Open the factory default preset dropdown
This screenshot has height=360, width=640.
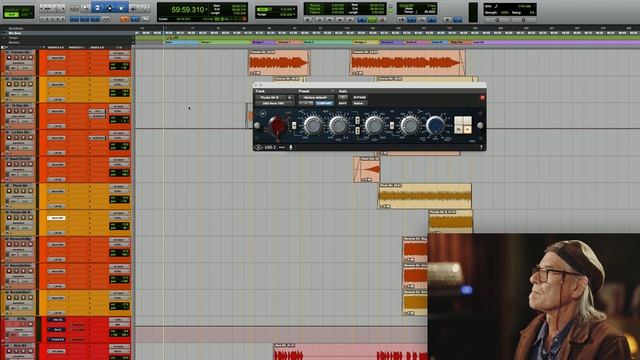coord(316,98)
